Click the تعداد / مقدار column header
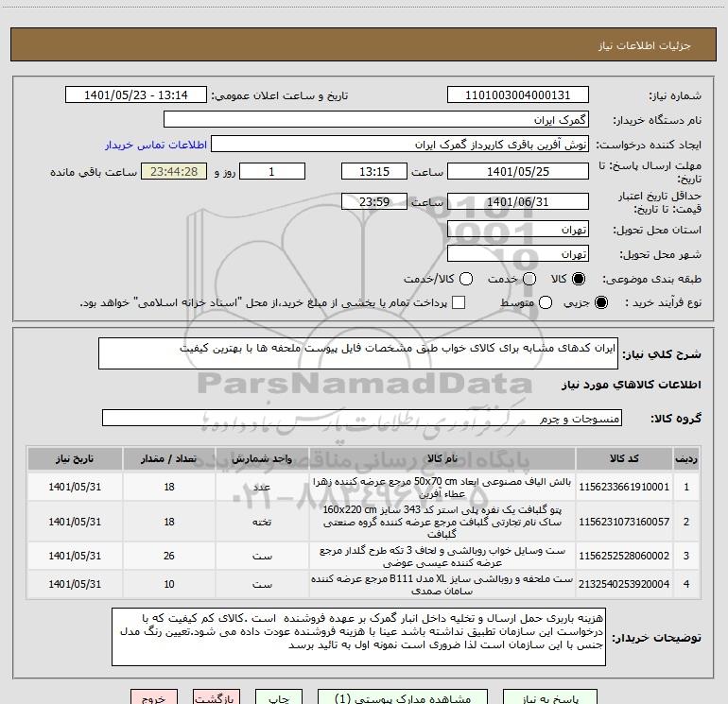This screenshot has height=704, width=728. (169, 458)
